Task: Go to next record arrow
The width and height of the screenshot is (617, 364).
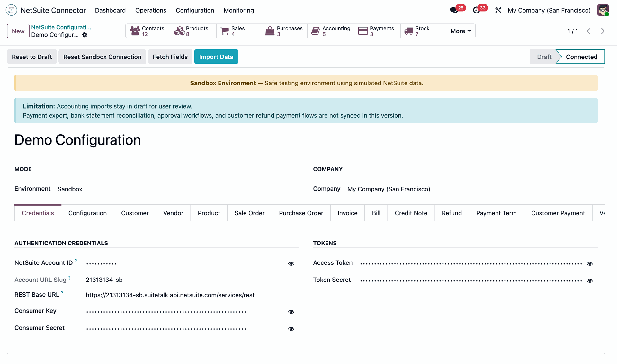Action: point(603,31)
